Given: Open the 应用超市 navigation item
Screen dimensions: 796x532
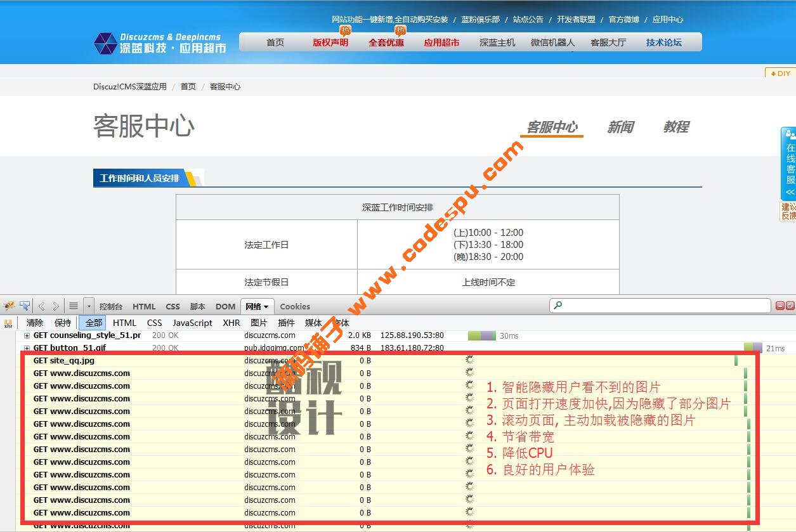Looking at the screenshot, I should point(441,42).
